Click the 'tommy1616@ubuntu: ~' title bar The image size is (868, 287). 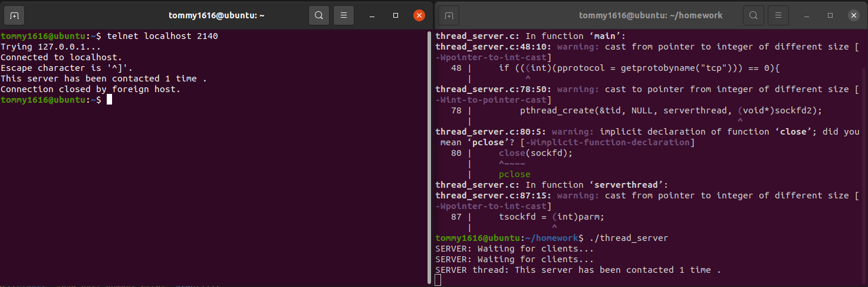[216, 15]
